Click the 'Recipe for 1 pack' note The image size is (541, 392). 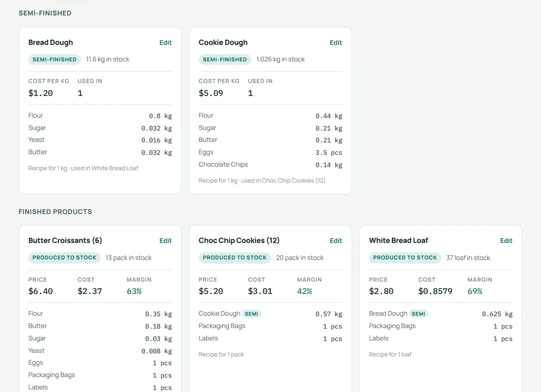tap(221, 354)
